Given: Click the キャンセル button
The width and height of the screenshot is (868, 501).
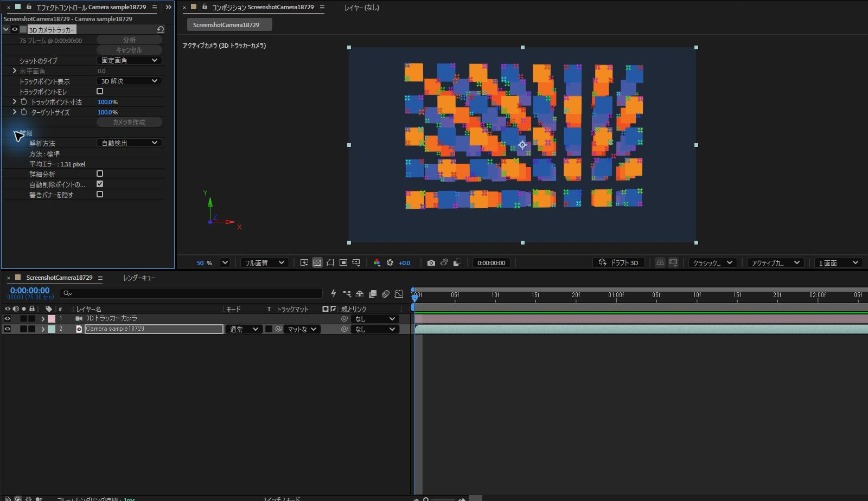Looking at the screenshot, I should [x=129, y=50].
